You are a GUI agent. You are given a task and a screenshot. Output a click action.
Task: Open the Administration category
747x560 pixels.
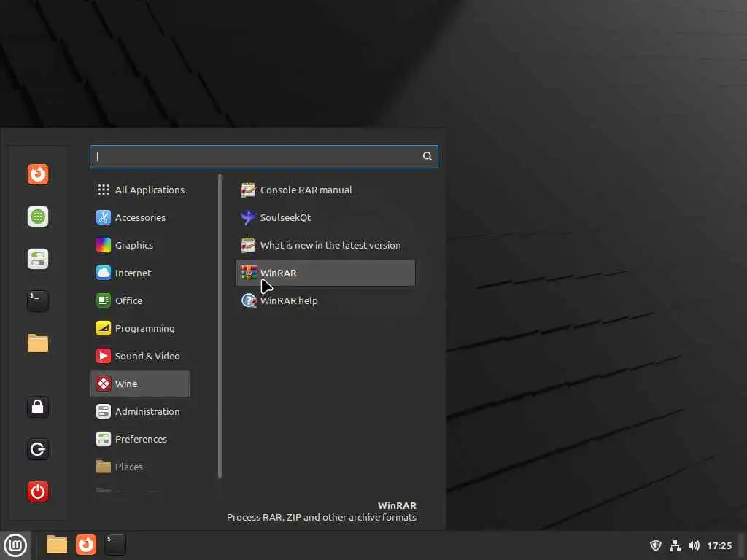click(x=140, y=411)
